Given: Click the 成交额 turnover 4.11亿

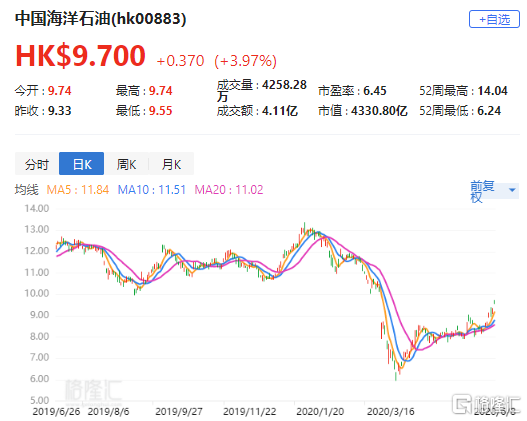Looking at the screenshot, I should coord(280,111).
